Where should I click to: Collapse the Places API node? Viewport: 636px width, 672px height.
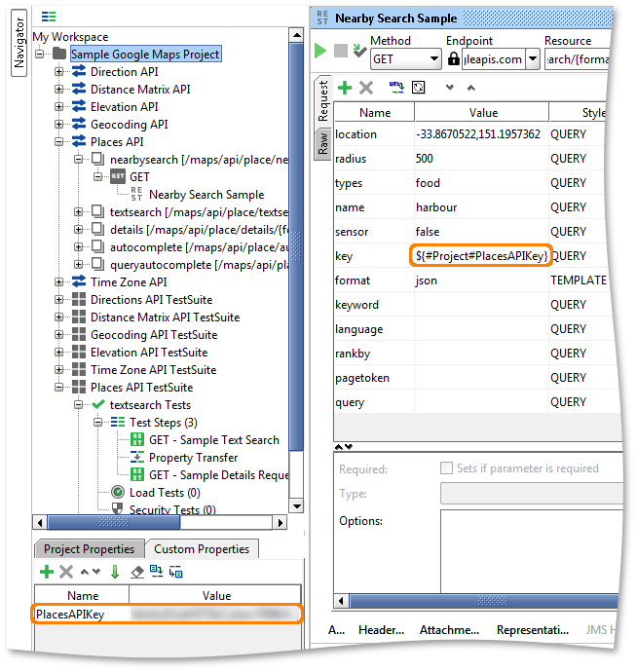pyautogui.click(x=59, y=142)
